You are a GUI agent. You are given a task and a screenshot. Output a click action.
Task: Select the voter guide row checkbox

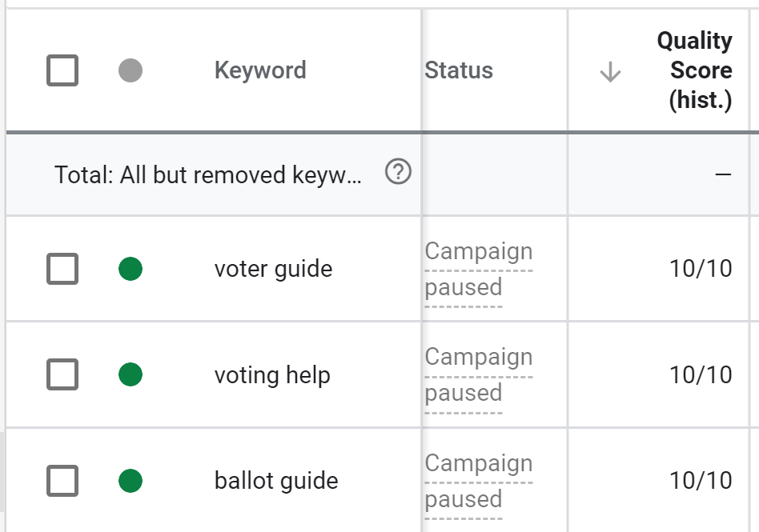point(62,269)
